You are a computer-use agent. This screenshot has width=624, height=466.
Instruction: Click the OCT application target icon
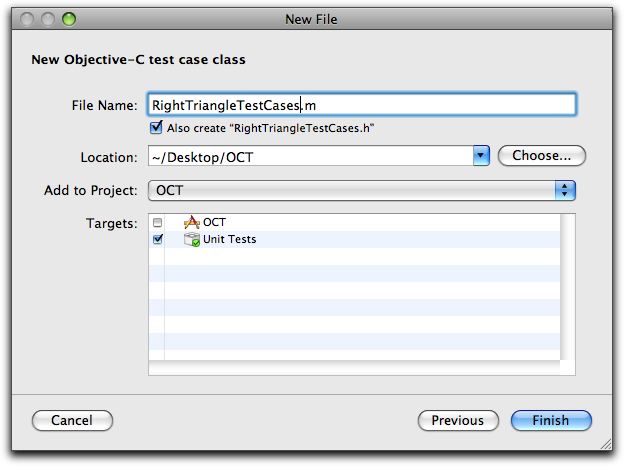[191, 222]
